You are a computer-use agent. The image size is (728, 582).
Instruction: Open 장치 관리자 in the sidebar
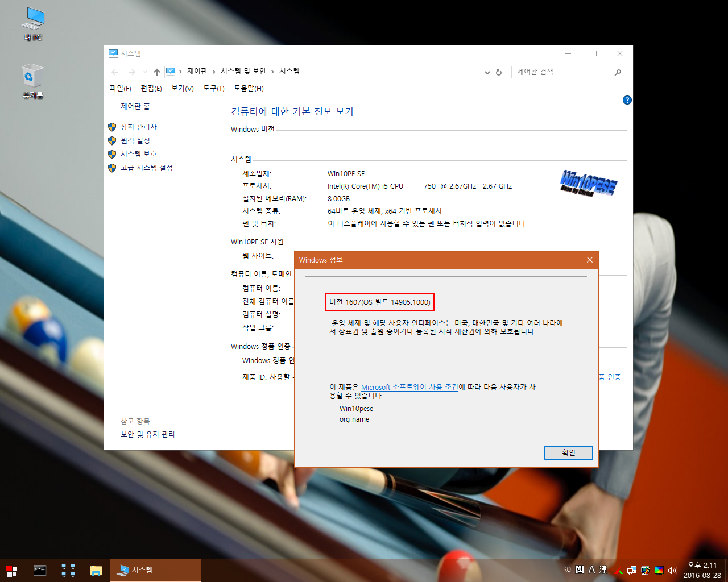(x=139, y=127)
